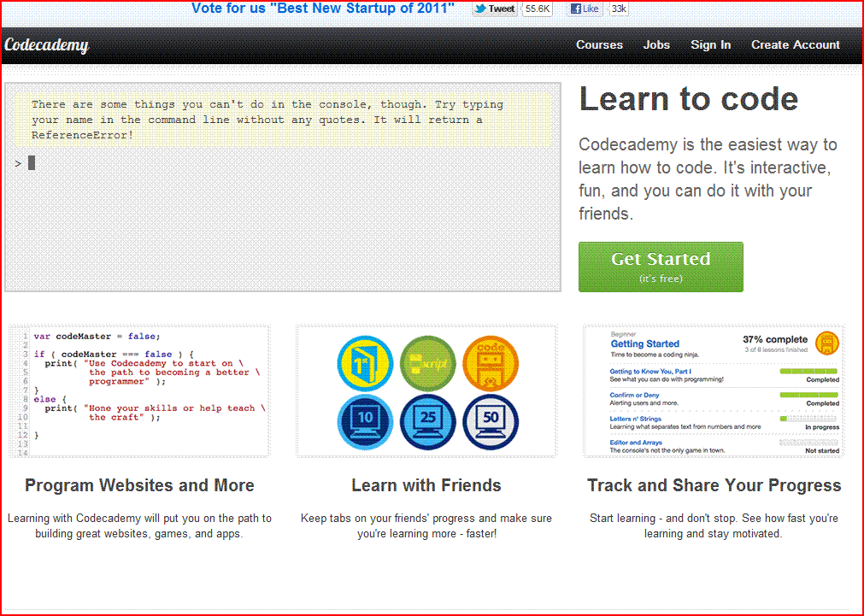
Task: Click the Letters n' Strings lesson
Action: pos(635,419)
